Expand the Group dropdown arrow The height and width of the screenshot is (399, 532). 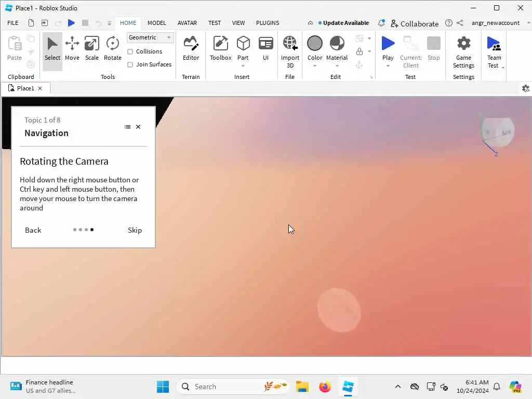click(x=369, y=38)
